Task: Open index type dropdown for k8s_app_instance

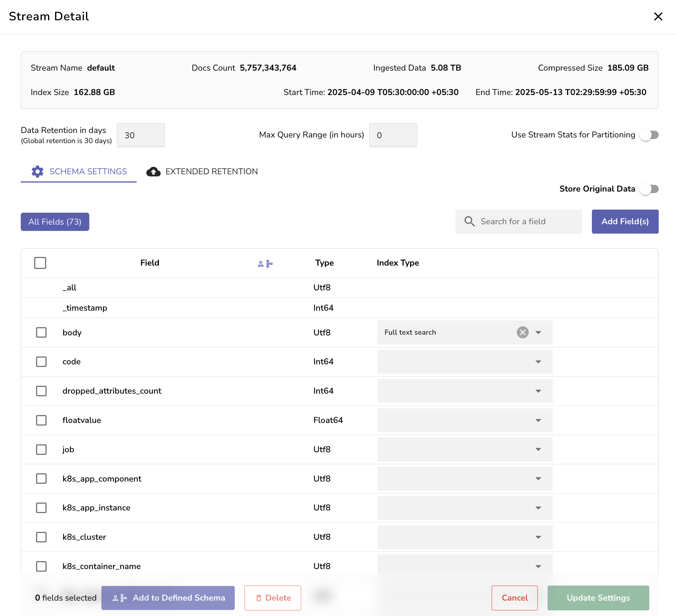Action: (538, 508)
